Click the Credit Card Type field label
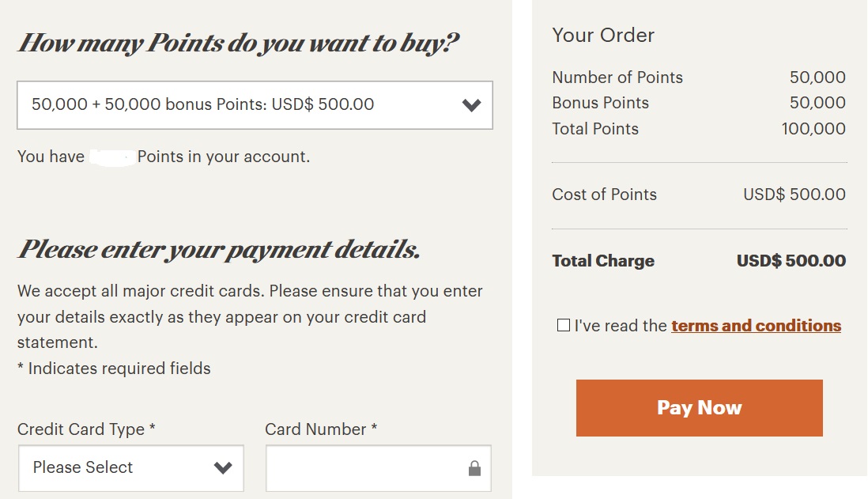Viewport: 868px width, 499px height. [86, 429]
